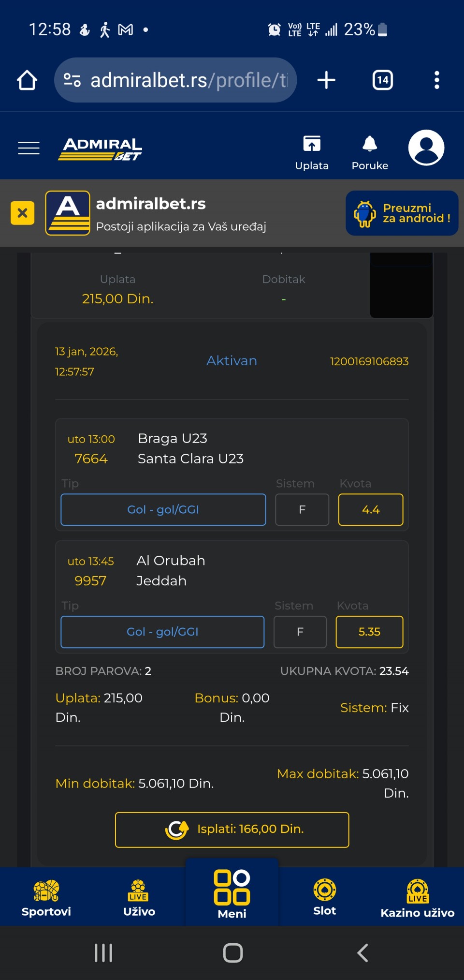
Task: Tap Braga U23 Gol-gol/GGI tip
Action: [163, 509]
